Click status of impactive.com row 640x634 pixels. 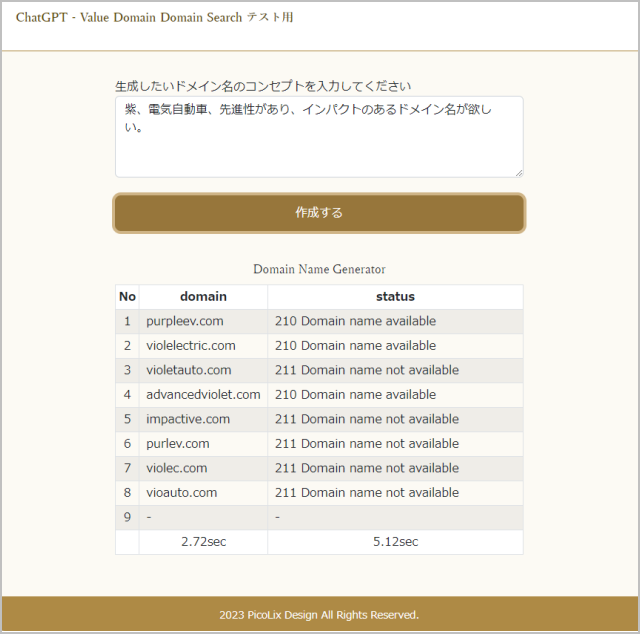396,419
